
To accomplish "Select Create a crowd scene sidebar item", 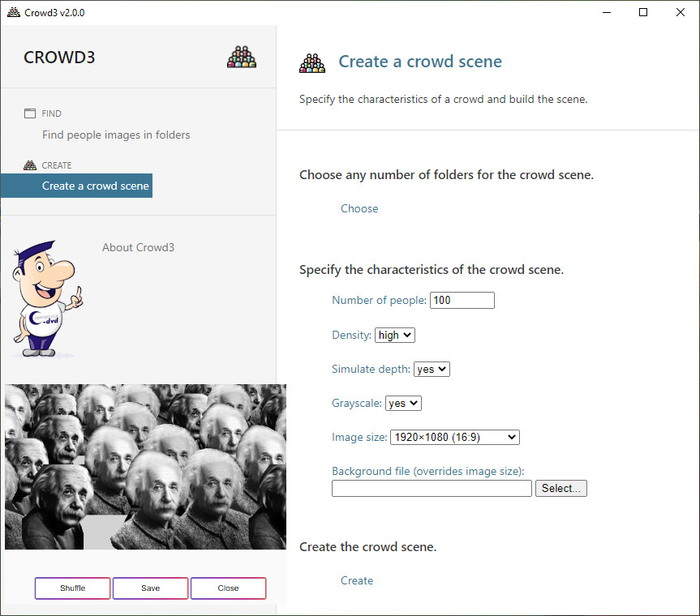I will [x=95, y=186].
